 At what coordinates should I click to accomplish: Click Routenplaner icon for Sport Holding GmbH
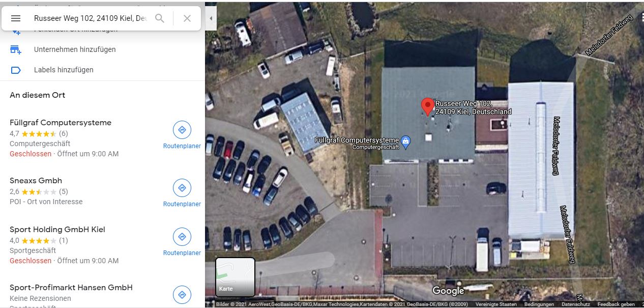[182, 237]
